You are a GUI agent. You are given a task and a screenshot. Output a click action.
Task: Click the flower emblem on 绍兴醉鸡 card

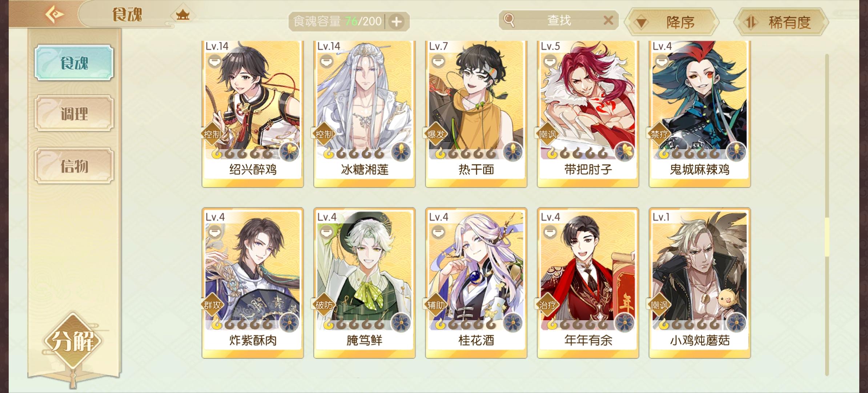[x=290, y=151]
